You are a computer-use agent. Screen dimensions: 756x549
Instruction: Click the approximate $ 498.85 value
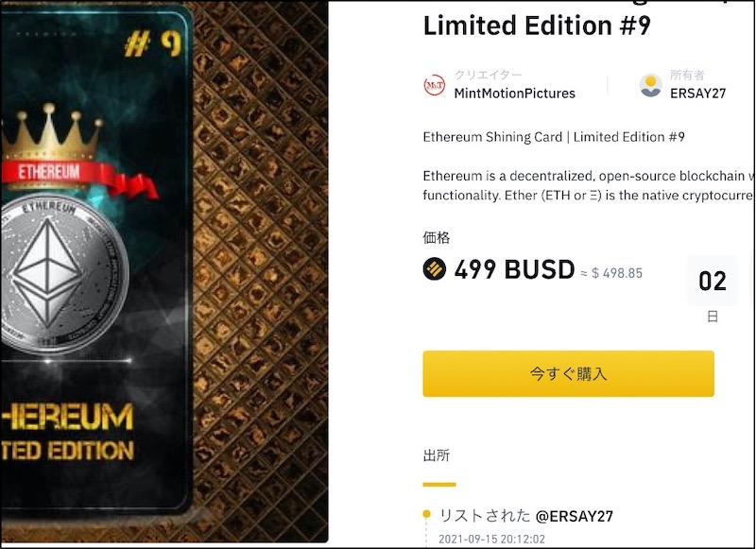tap(611, 273)
